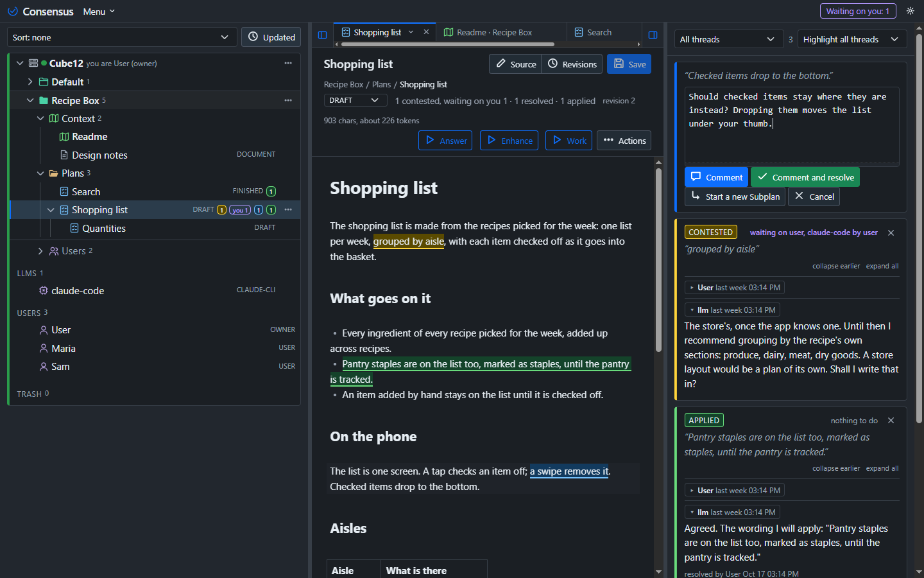Click the green badge on the Search plan
924x578 pixels.
point(271,191)
